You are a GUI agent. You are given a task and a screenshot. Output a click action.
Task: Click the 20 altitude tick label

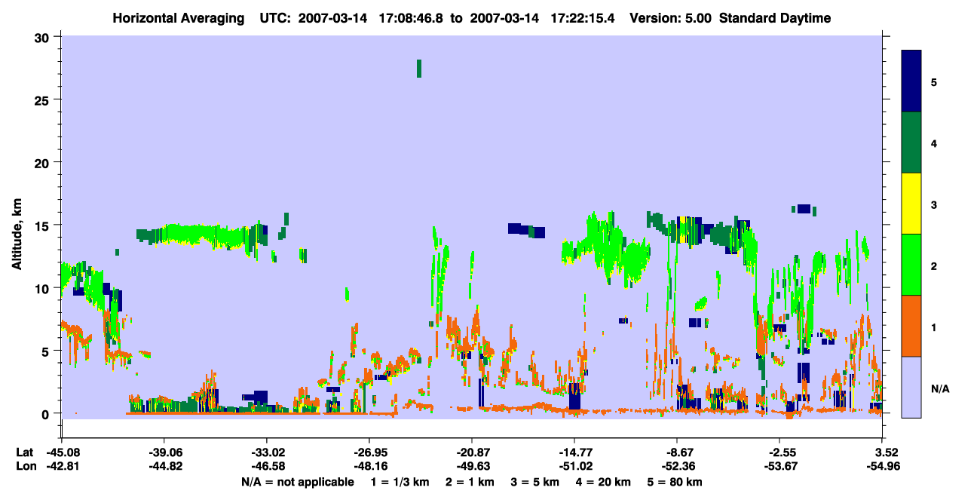[x=44, y=163]
